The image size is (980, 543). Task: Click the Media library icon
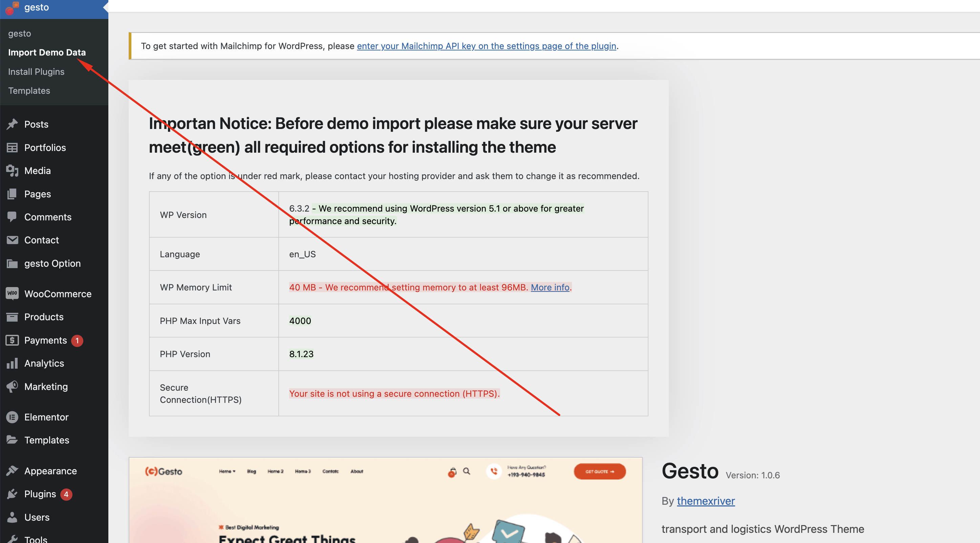coord(12,171)
